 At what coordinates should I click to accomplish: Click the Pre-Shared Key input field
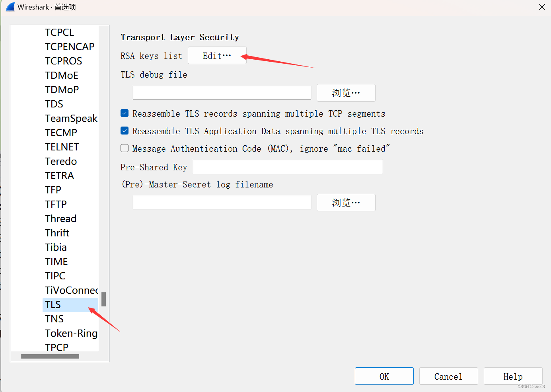tap(287, 167)
